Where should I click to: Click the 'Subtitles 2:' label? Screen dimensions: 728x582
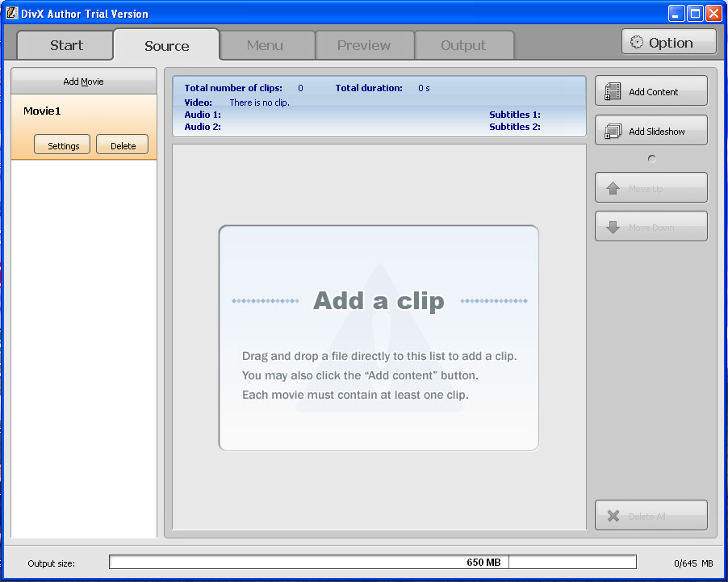(x=514, y=127)
